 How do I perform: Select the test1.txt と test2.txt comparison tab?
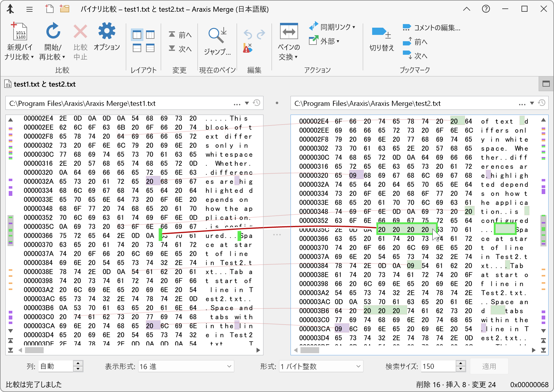click(x=45, y=84)
